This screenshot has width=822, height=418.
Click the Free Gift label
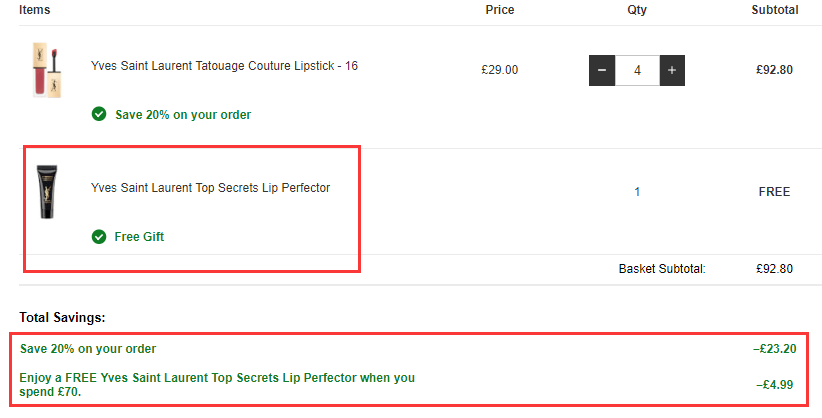point(139,237)
